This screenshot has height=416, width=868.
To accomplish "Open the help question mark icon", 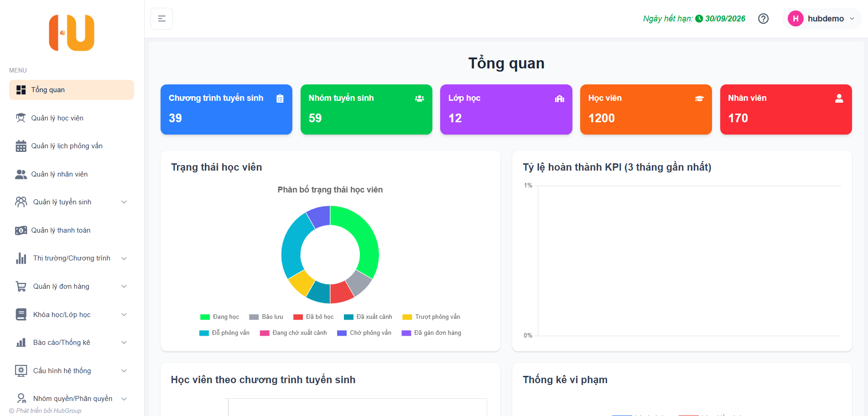I will (x=763, y=19).
